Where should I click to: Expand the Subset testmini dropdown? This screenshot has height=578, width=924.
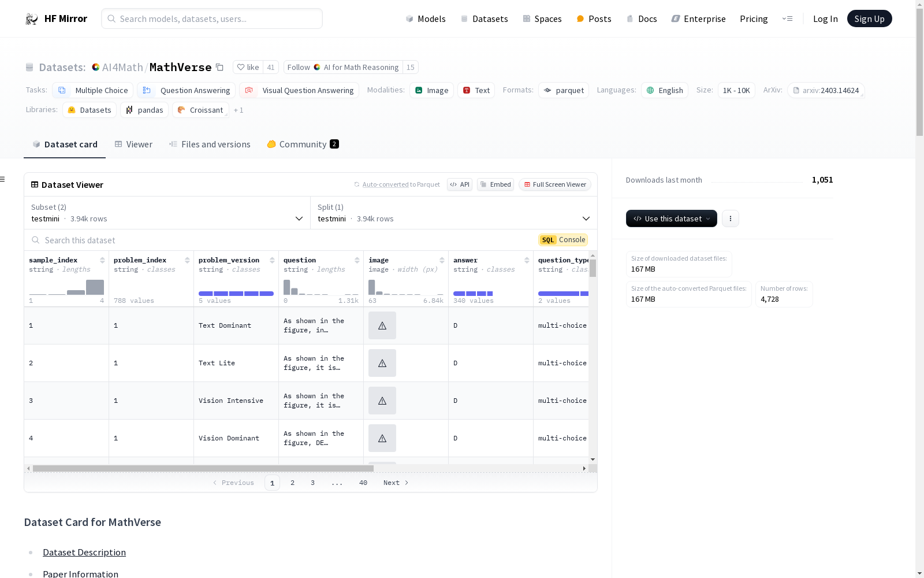coord(167,213)
